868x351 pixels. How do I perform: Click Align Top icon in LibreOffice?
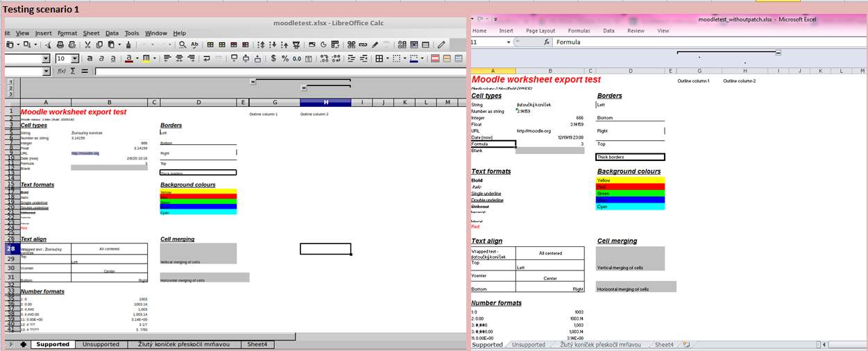pos(235,58)
